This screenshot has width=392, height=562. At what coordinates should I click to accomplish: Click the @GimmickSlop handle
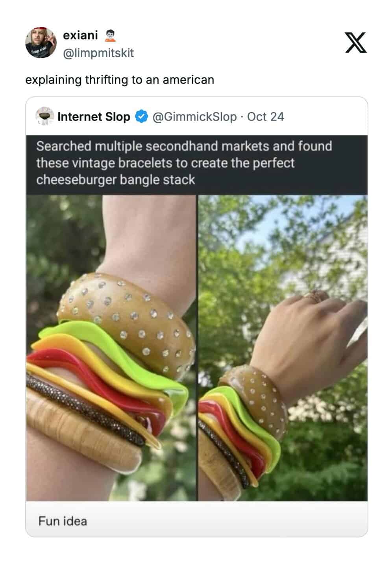click(194, 117)
